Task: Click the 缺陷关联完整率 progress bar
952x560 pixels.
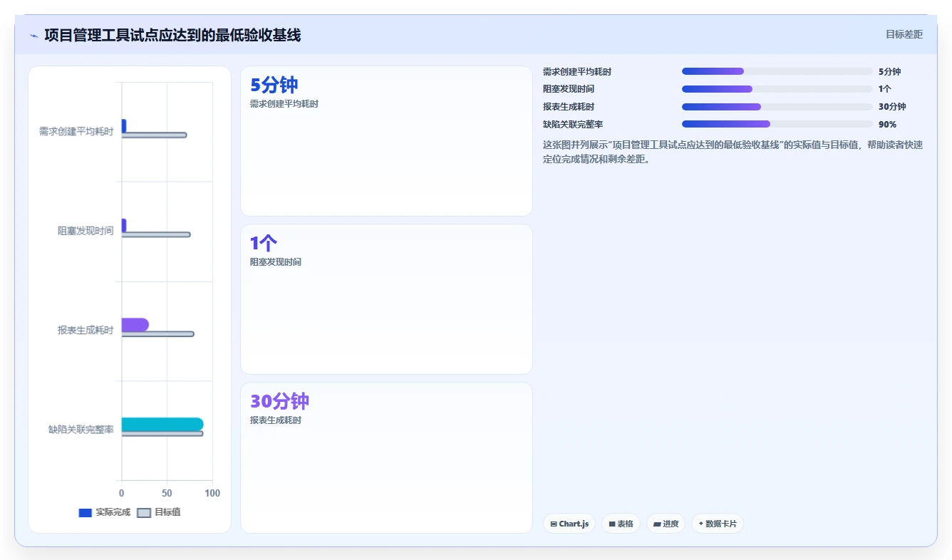Action: coord(777,124)
